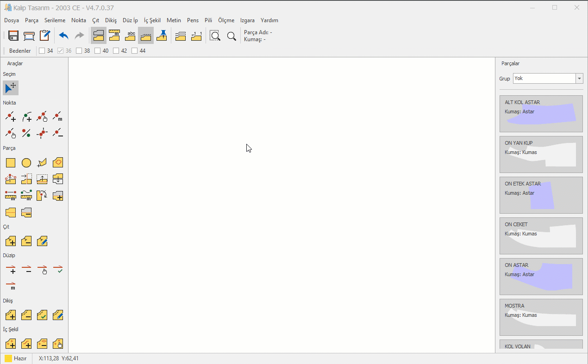Choose the MOSTRA piece in the list

coord(541,317)
